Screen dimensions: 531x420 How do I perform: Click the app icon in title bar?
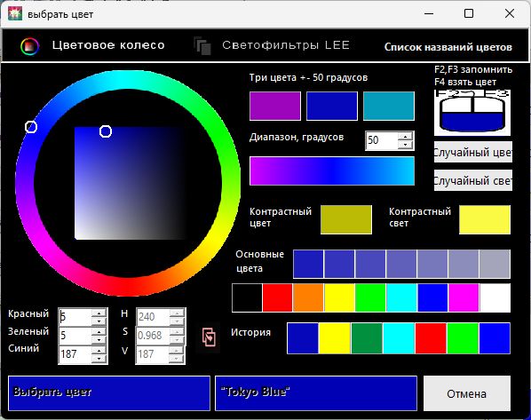click(x=15, y=14)
